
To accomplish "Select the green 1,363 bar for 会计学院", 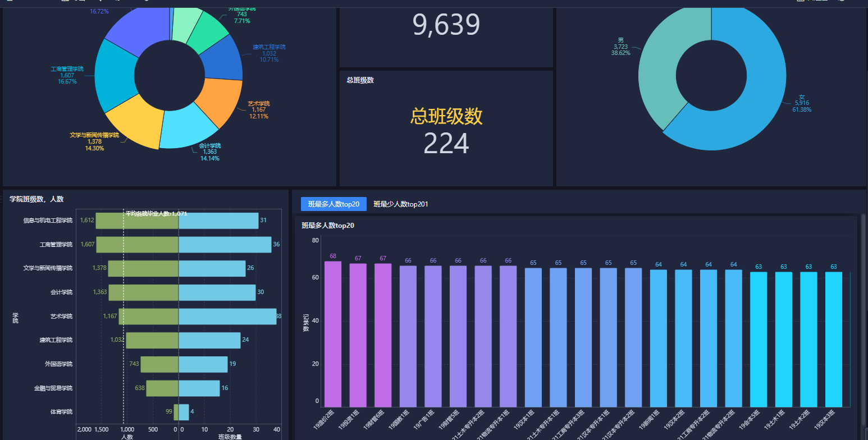I will 144,292.
